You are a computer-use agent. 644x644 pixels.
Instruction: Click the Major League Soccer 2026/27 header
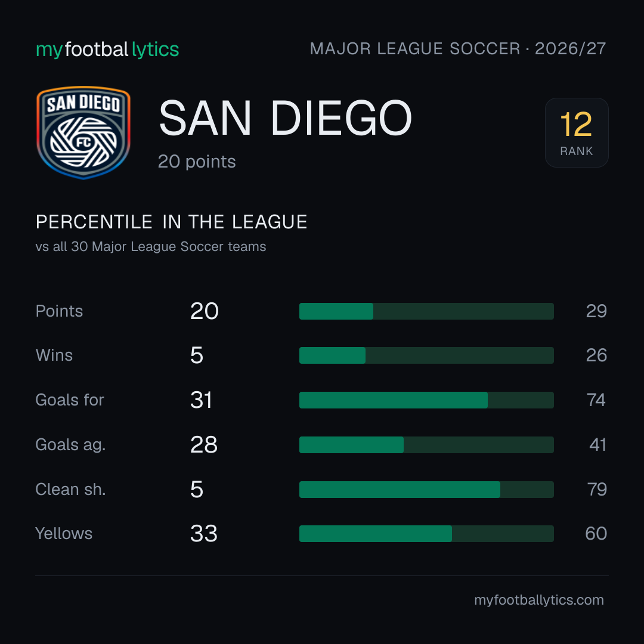pos(457,48)
